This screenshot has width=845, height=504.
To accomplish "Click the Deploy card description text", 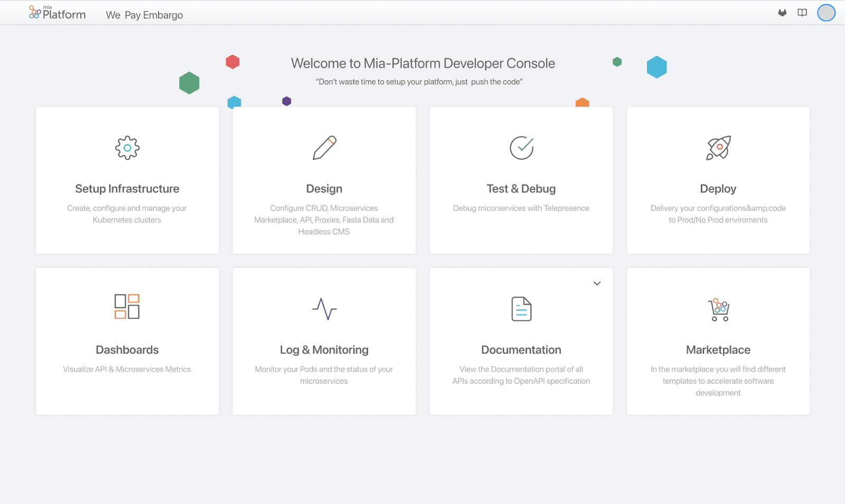I will point(718,214).
